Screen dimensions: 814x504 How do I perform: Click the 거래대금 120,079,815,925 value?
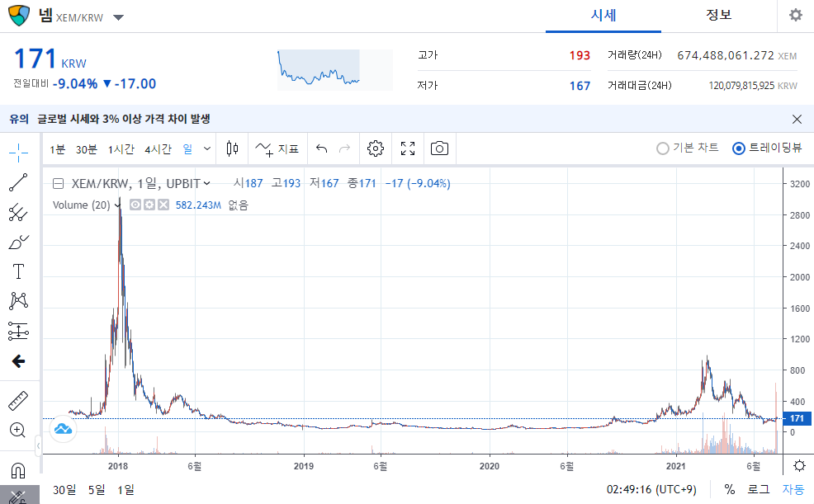coord(741,86)
